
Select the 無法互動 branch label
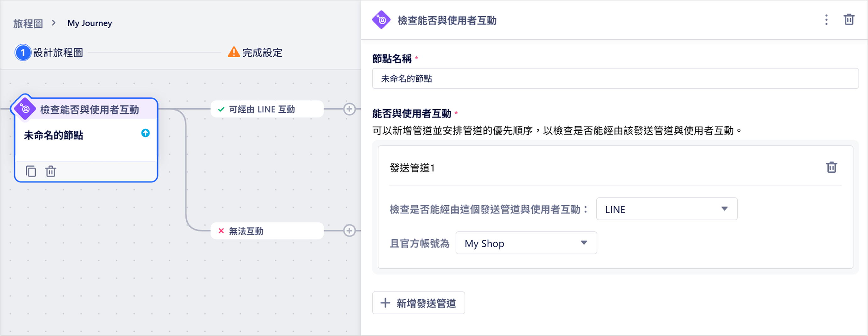pyautogui.click(x=267, y=231)
